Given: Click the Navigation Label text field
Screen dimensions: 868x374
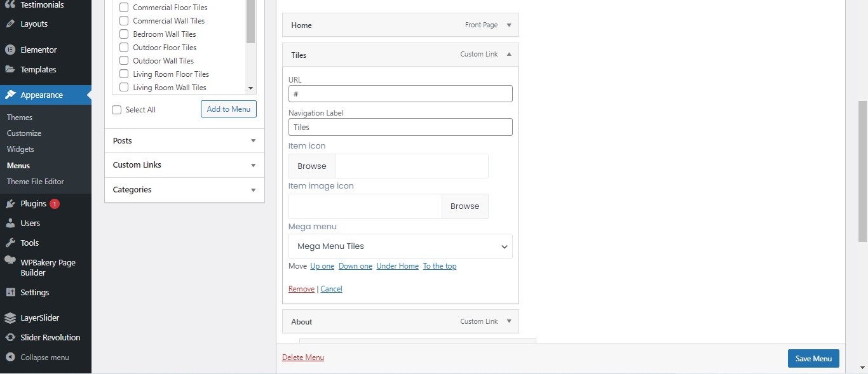Looking at the screenshot, I should click(400, 127).
